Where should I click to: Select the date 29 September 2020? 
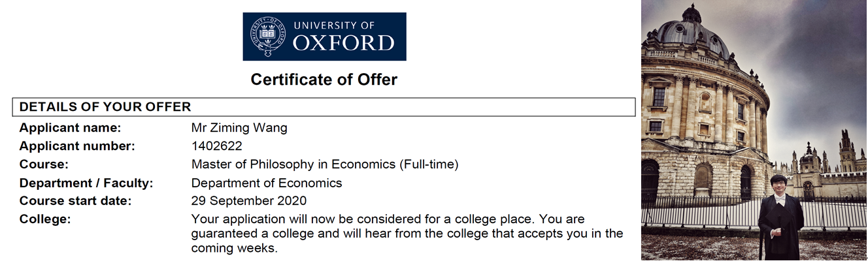[x=249, y=201]
